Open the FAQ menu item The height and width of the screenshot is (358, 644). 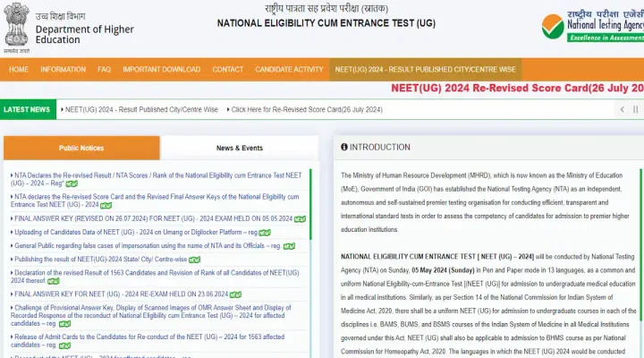(105, 70)
